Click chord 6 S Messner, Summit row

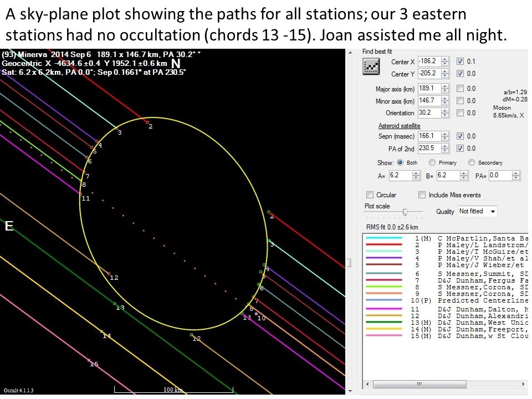447,274
